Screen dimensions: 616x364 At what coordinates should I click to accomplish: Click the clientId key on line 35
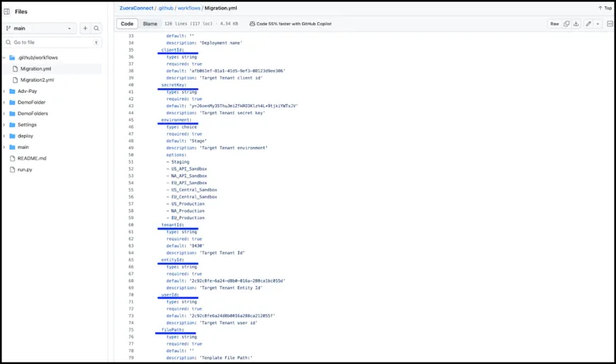coord(172,50)
